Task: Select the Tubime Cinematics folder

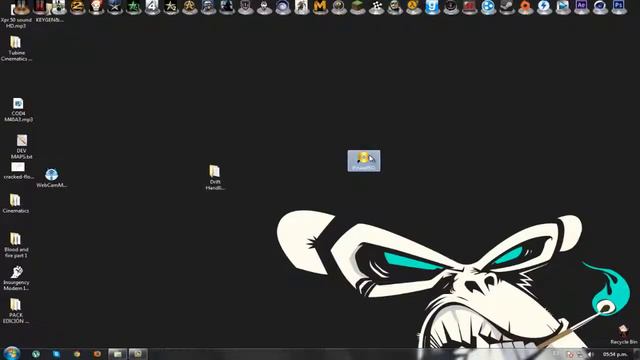Action: tap(16, 49)
